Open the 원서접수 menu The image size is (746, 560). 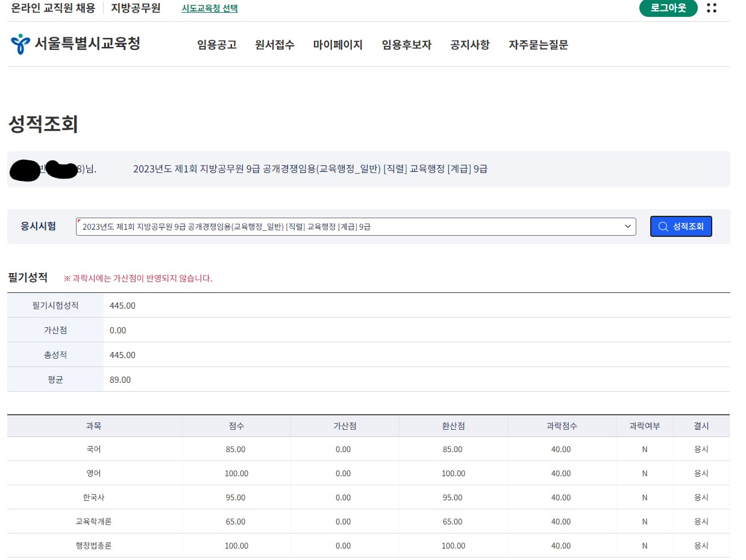pyautogui.click(x=275, y=45)
